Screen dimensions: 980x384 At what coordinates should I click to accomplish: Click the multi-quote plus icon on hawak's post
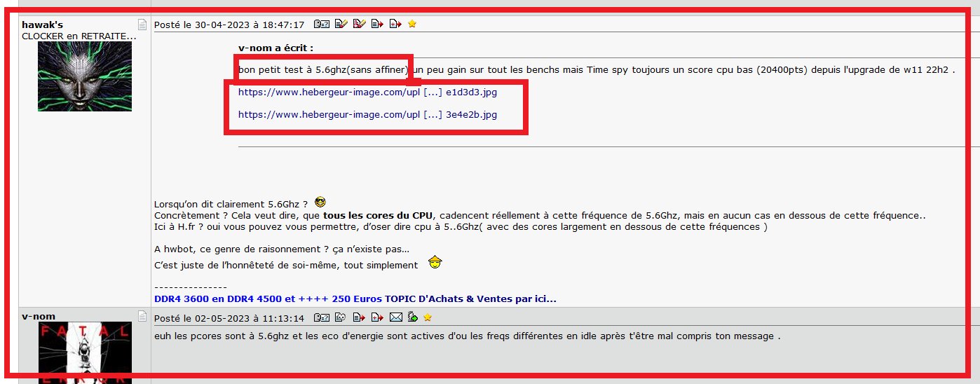pyautogui.click(x=395, y=24)
